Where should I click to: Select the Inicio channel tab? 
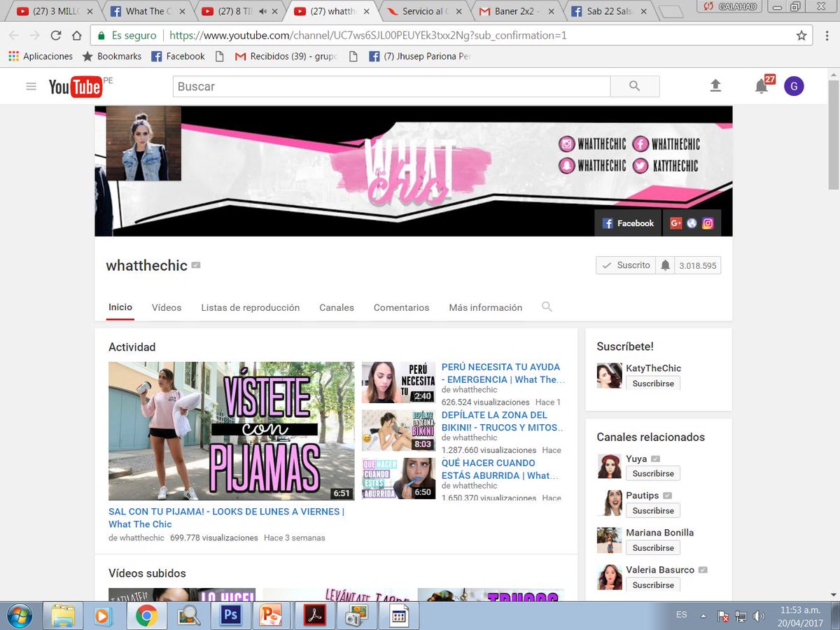(x=120, y=307)
